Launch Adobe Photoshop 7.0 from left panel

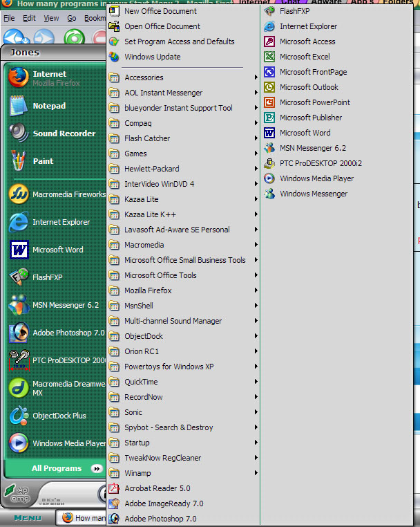tap(55, 333)
